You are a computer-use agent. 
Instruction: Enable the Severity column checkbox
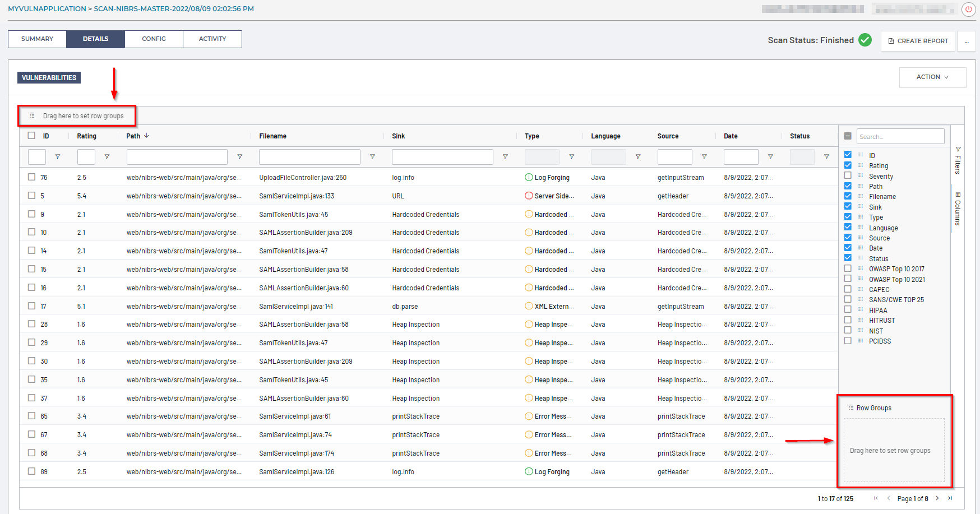pyautogui.click(x=848, y=175)
